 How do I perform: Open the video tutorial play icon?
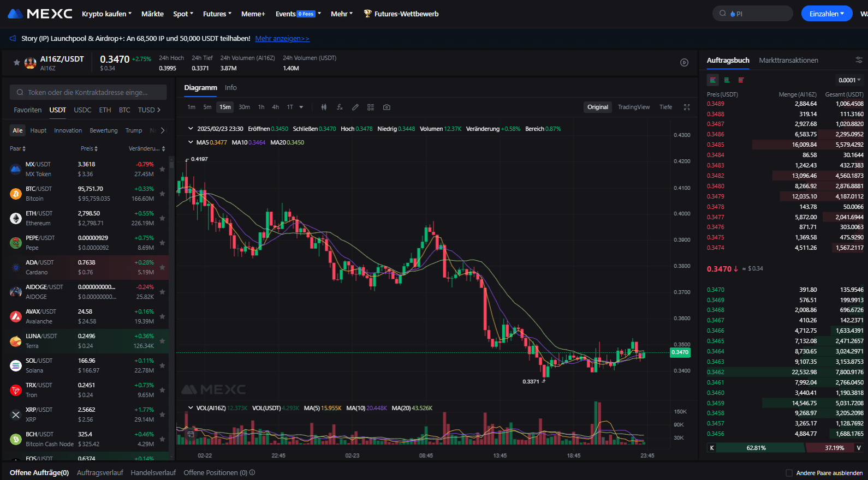click(x=684, y=63)
